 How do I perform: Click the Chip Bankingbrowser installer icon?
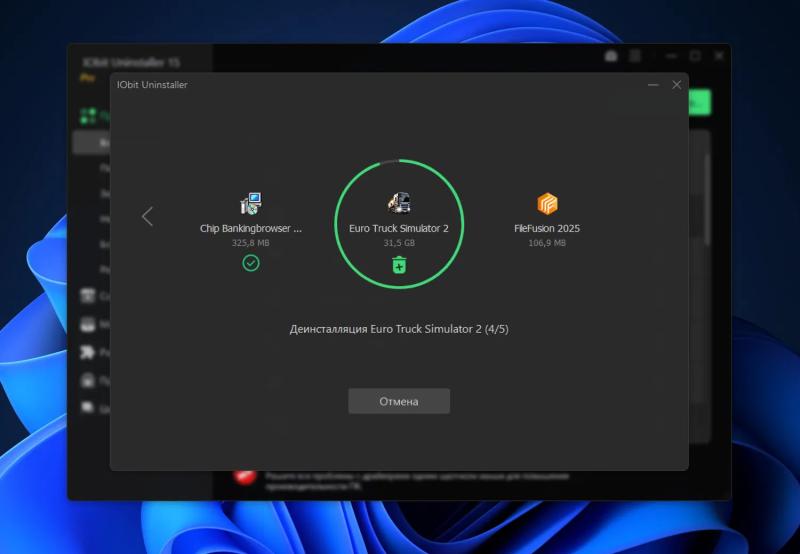click(251, 203)
